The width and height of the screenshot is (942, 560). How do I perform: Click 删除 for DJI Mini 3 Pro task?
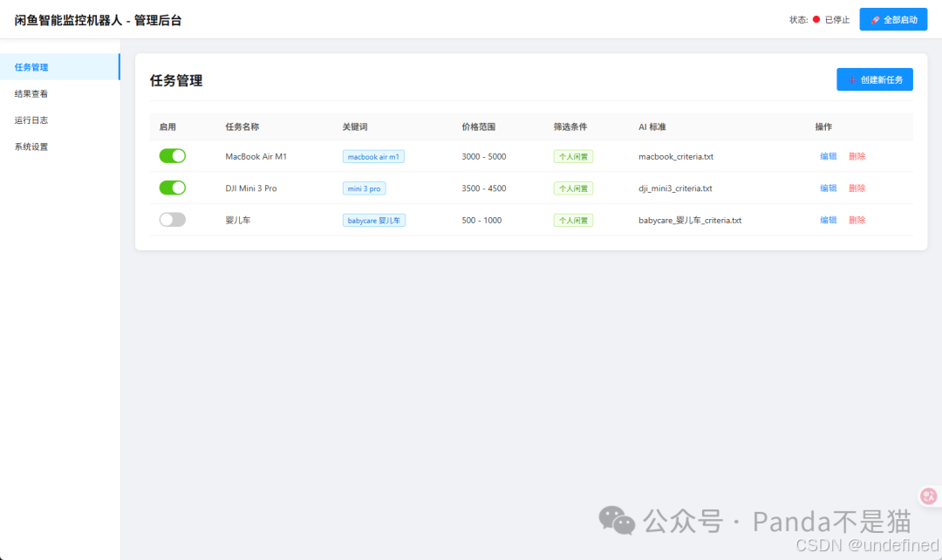click(x=857, y=188)
